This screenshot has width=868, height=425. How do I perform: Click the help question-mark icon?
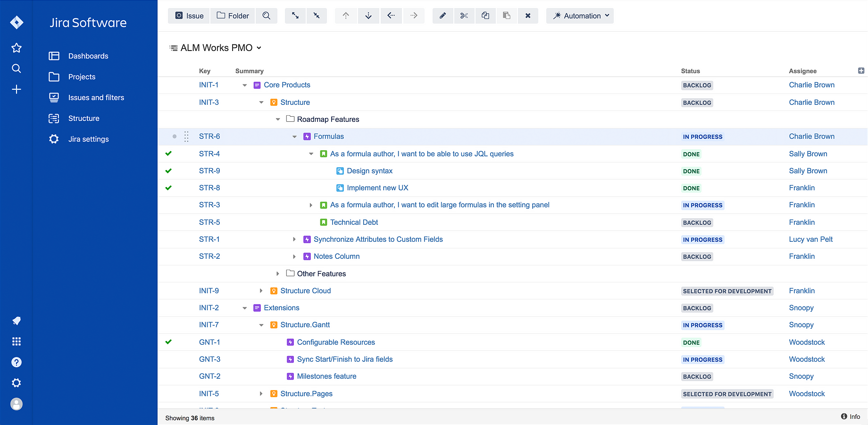pos(17,362)
